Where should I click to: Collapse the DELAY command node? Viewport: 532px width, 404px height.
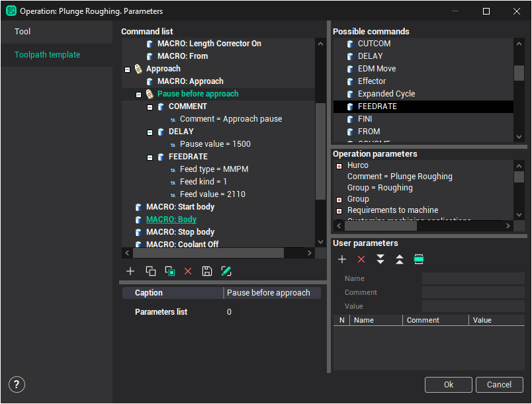[150, 132]
